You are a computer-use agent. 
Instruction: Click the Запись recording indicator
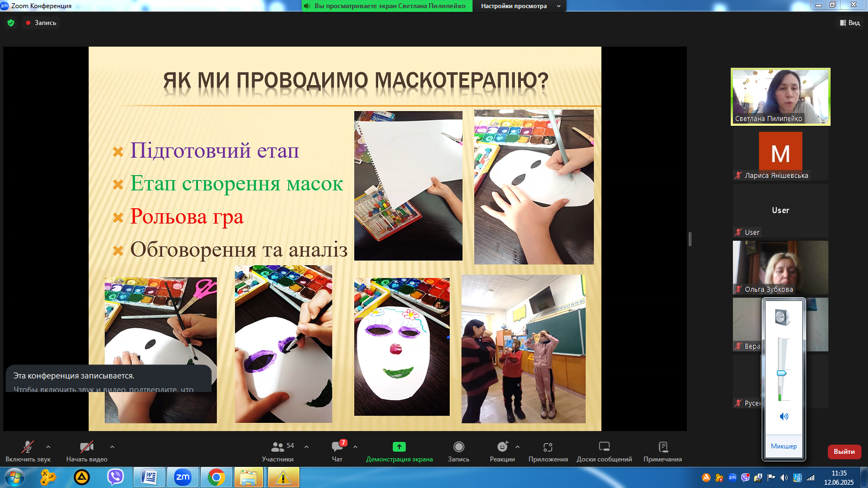(41, 23)
